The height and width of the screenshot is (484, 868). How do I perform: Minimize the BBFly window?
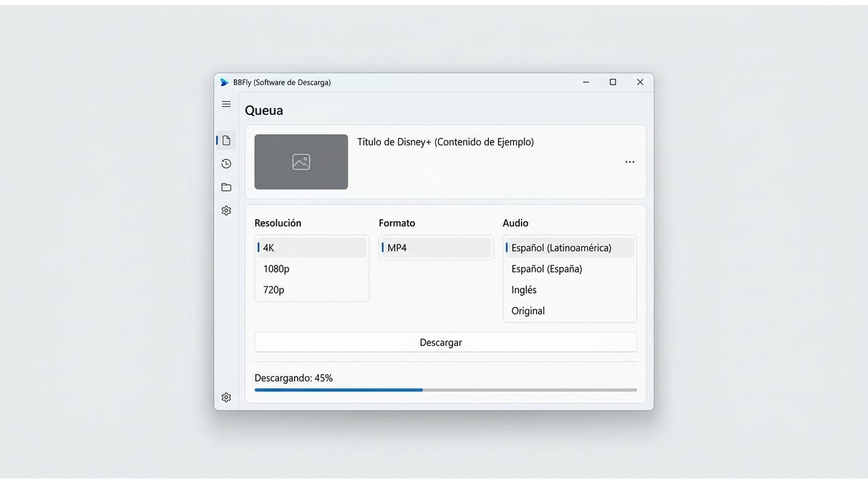(586, 82)
